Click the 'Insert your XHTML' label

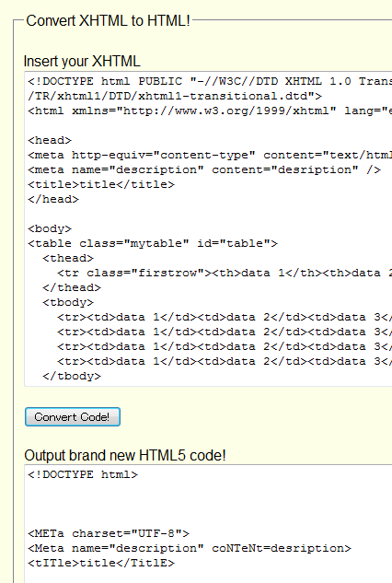click(82, 61)
